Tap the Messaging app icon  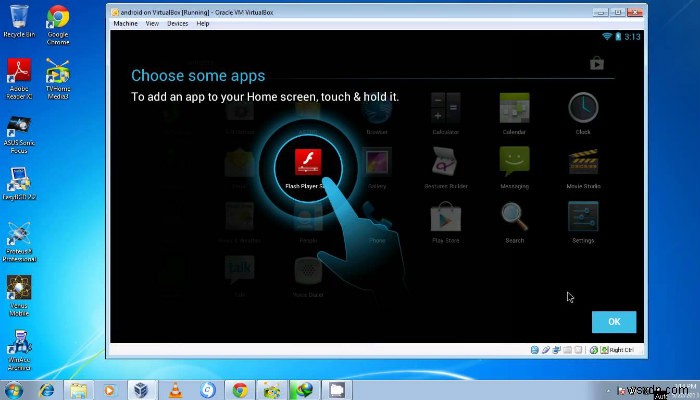pos(514,162)
